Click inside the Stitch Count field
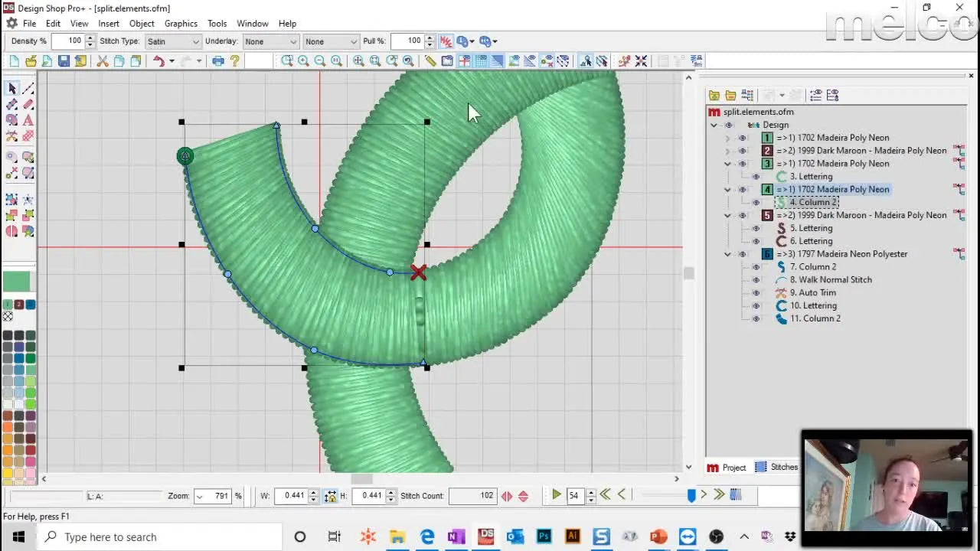The height and width of the screenshot is (551, 980). click(472, 495)
